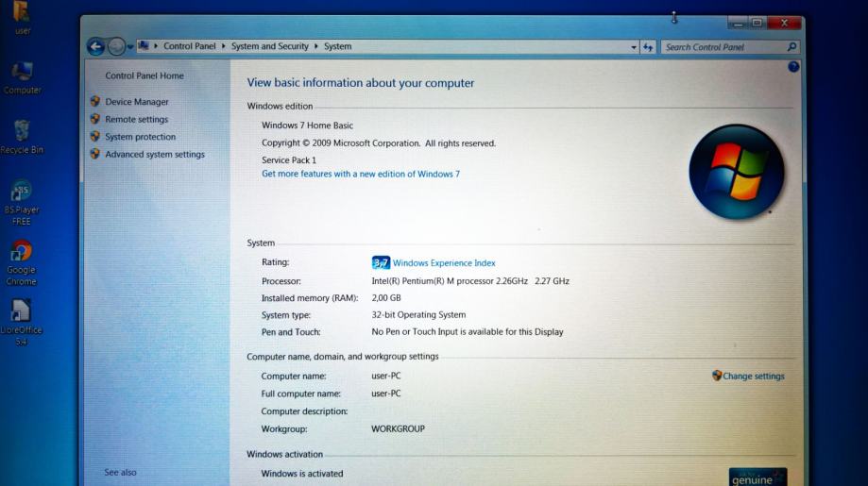Select the user folder desktop icon
Screen dimensions: 868x486
click(x=22, y=18)
